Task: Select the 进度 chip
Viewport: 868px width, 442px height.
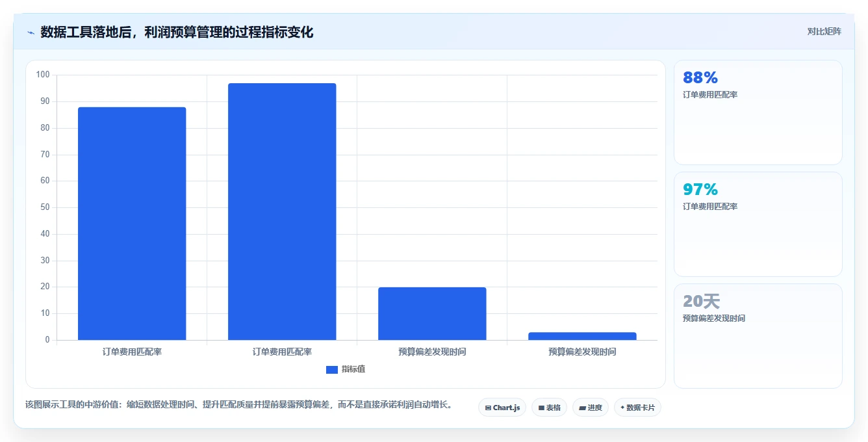Action: [x=590, y=408]
